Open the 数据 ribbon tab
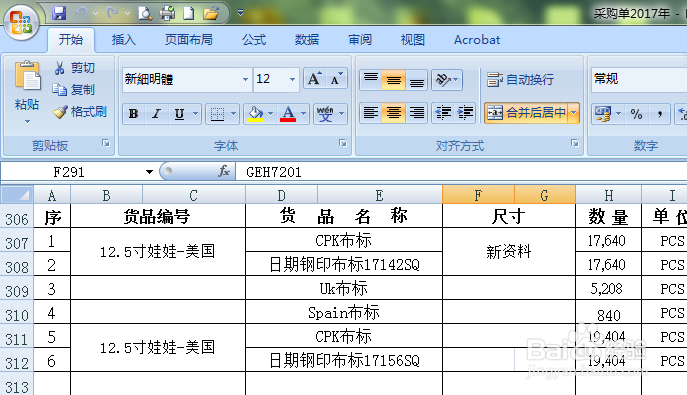The image size is (687, 395). tap(307, 40)
